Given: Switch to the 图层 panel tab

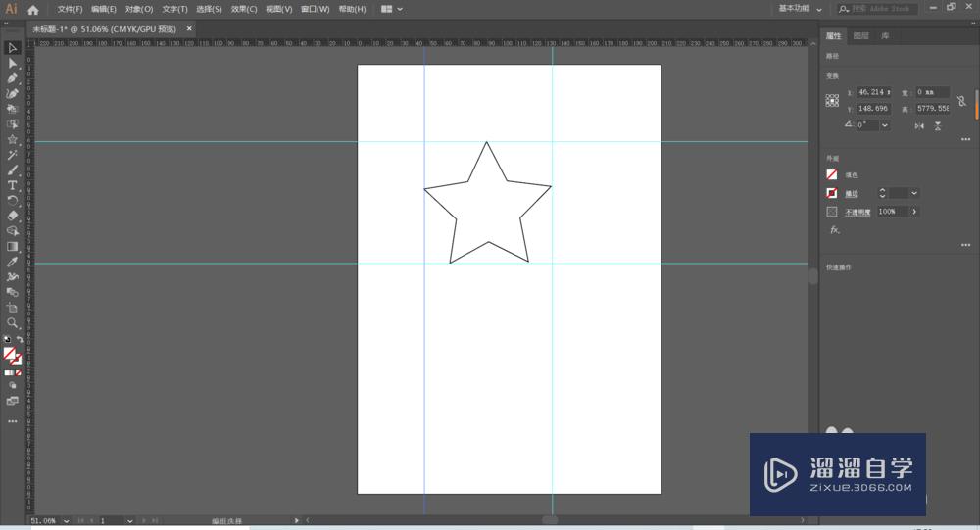Looking at the screenshot, I should tap(860, 35).
